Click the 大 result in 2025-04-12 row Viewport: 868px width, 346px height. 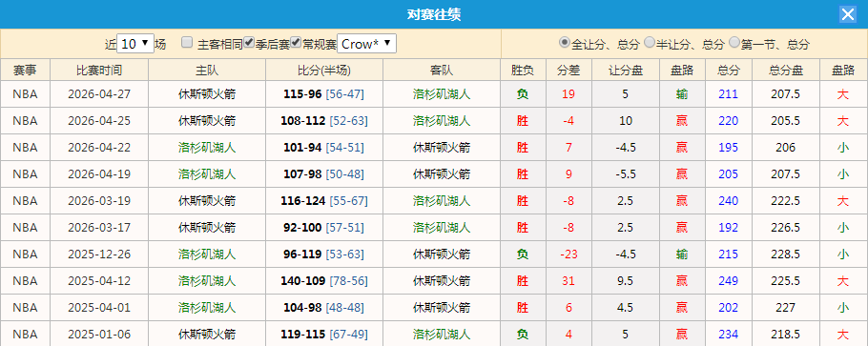point(843,280)
